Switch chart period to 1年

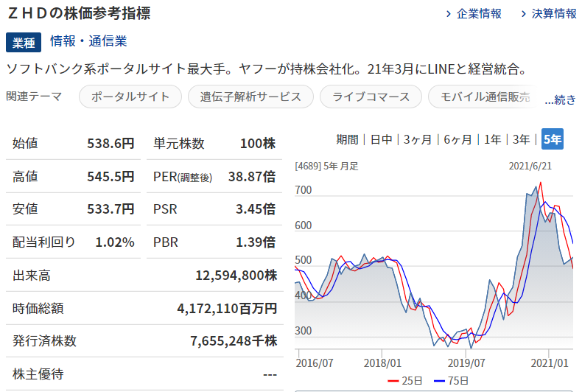click(x=493, y=139)
